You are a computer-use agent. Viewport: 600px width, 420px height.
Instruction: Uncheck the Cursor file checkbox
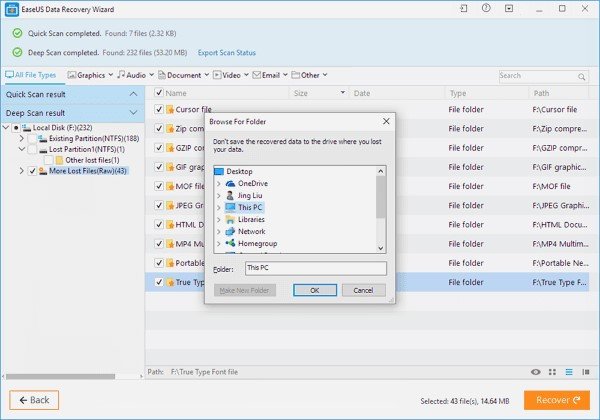(158, 109)
